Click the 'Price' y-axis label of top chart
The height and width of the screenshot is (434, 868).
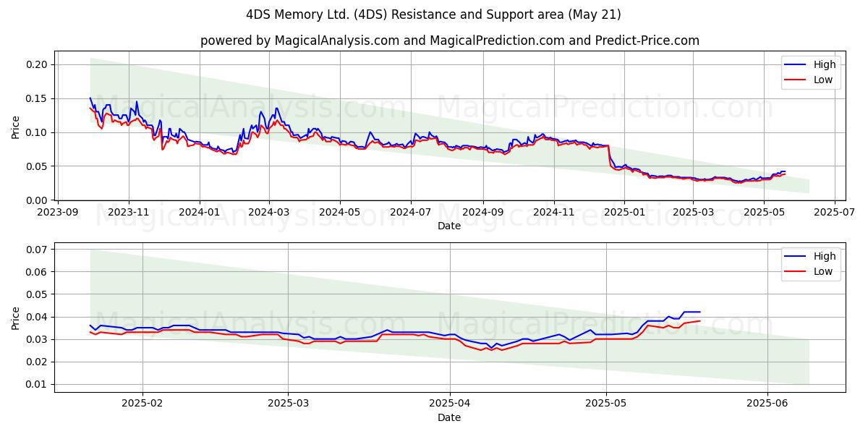[16, 126]
